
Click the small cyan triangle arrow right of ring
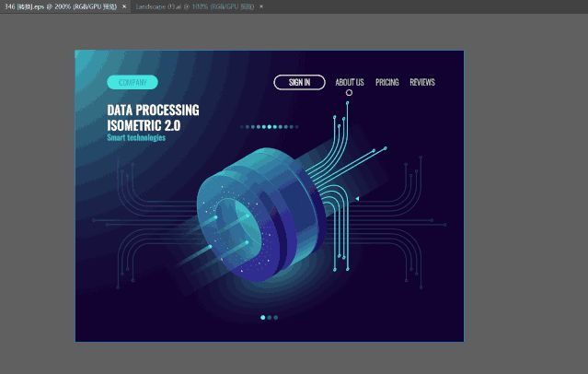coord(357,197)
